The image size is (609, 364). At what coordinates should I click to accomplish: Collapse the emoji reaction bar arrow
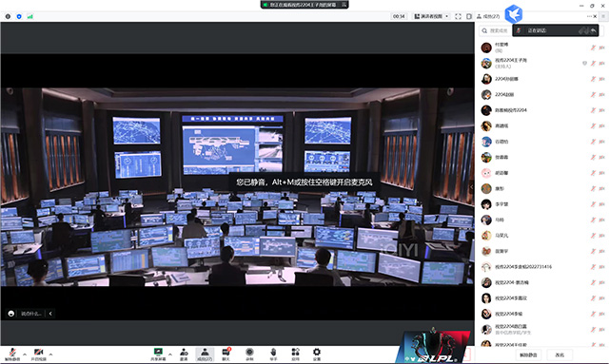[50, 314]
